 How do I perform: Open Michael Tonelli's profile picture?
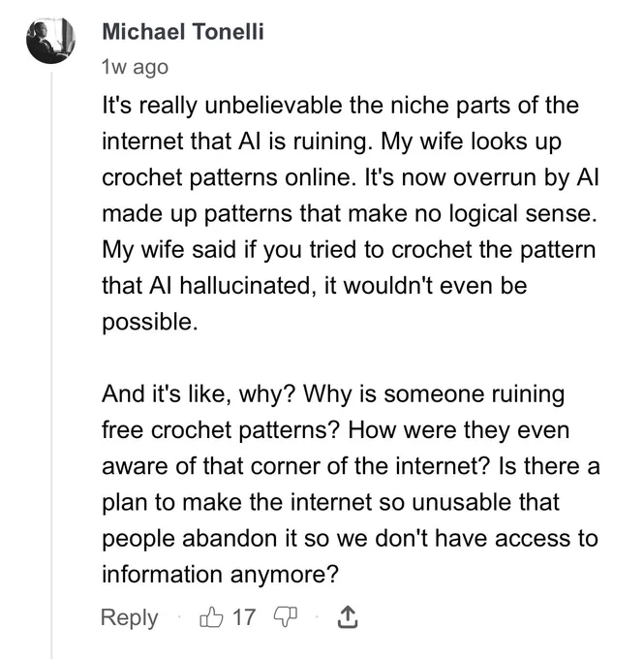pos(50,41)
